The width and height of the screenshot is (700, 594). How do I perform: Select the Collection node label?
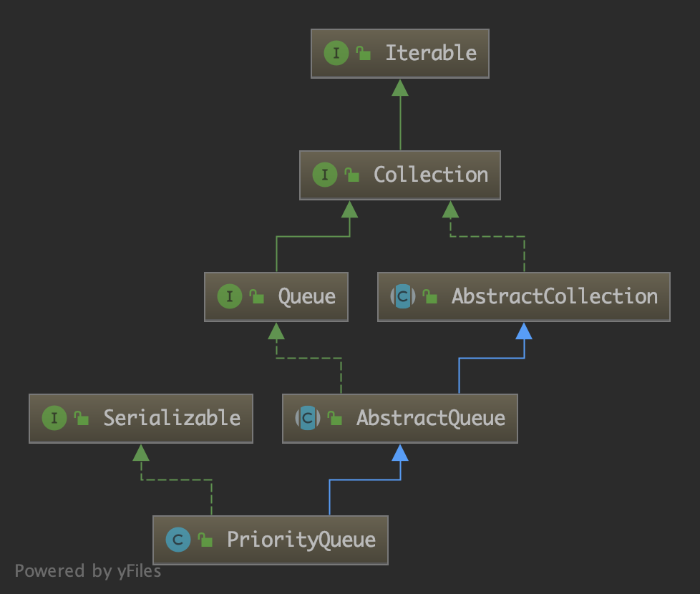pos(430,175)
